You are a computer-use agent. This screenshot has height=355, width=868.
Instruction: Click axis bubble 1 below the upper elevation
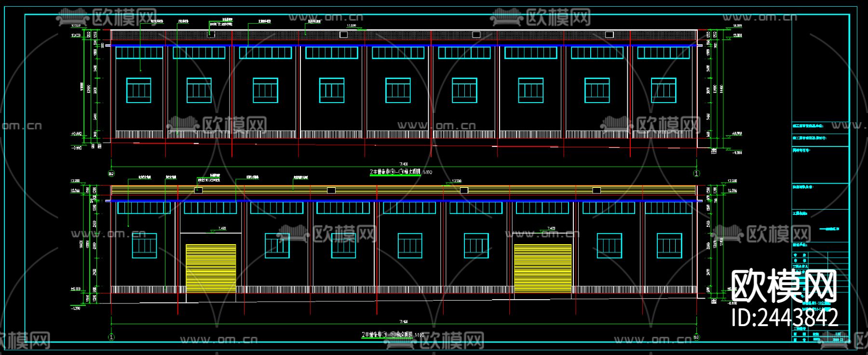696,173
